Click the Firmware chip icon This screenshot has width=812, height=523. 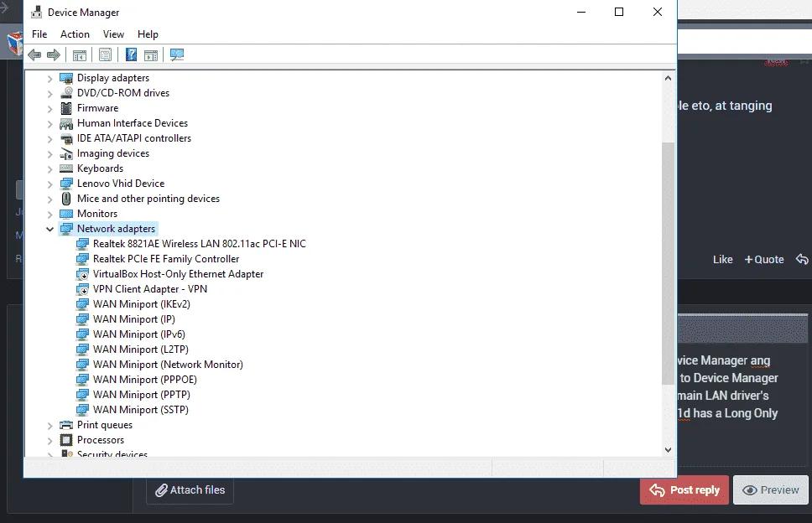[x=66, y=108]
